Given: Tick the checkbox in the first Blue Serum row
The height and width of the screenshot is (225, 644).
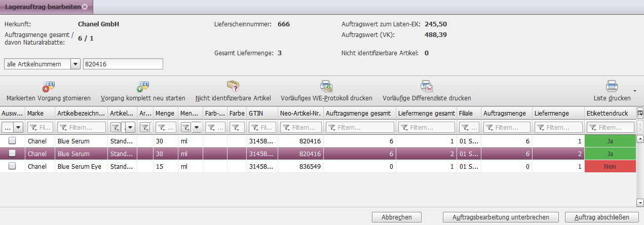Looking at the screenshot, I should (x=12, y=140).
